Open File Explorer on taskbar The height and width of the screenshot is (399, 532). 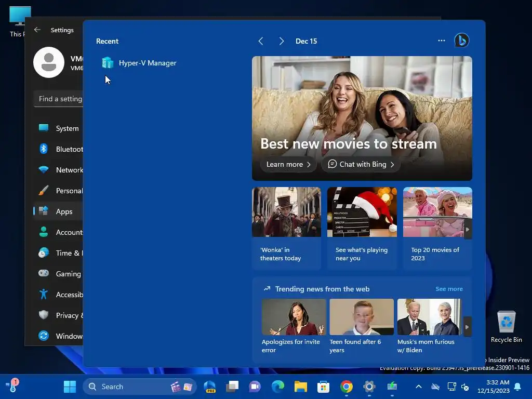click(301, 387)
